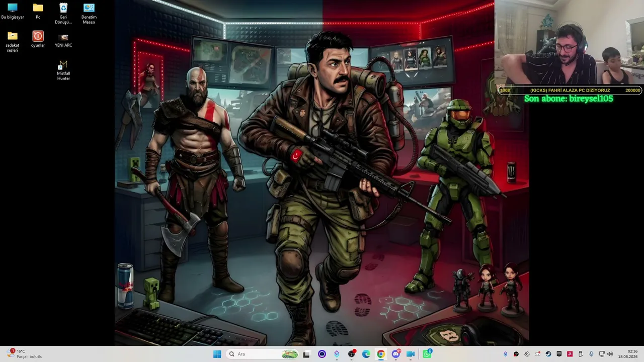Open the SteelSeries gear tray icon
The height and width of the screenshot is (362, 644).
[527, 354]
